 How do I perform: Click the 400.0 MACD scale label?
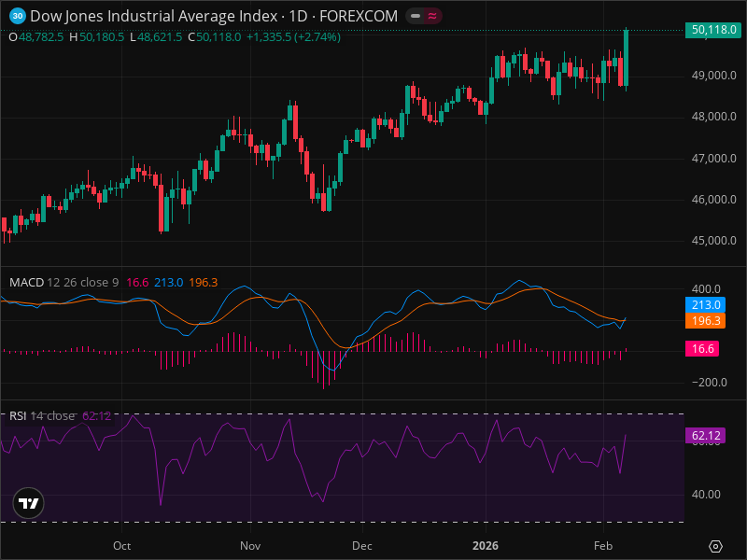point(706,289)
